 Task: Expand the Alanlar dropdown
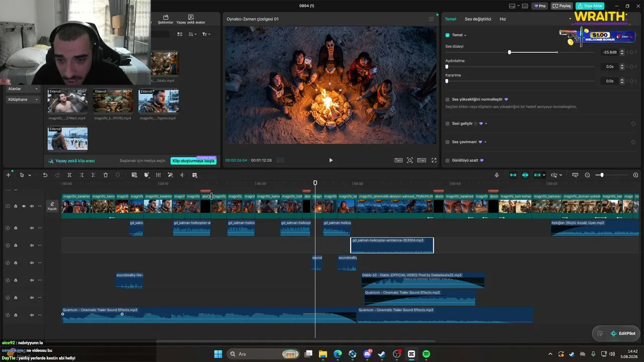point(23,89)
